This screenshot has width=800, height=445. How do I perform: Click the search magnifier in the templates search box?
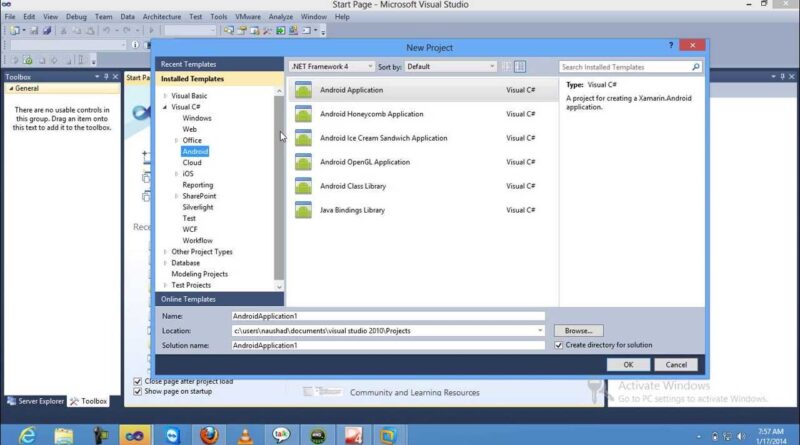[x=695, y=67]
